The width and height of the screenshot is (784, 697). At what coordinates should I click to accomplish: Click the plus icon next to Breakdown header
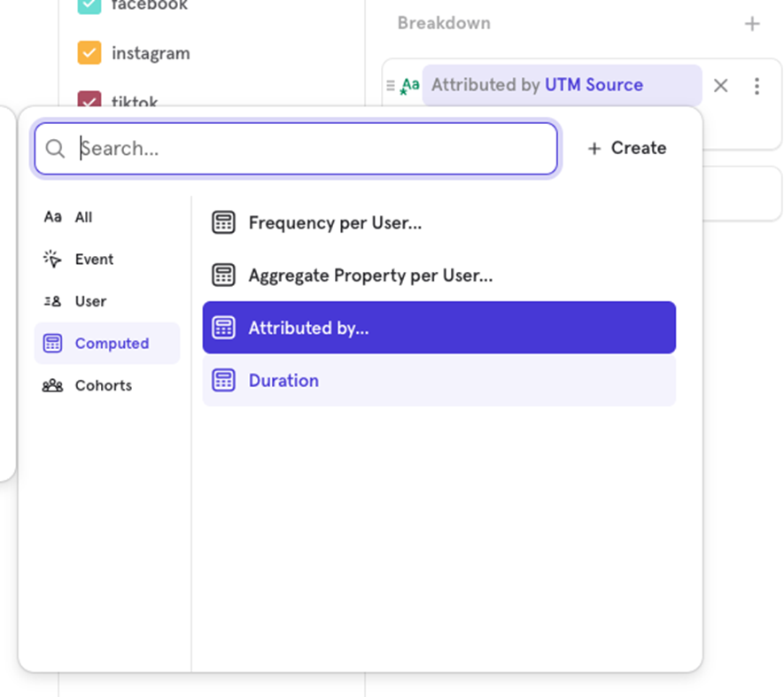click(752, 23)
